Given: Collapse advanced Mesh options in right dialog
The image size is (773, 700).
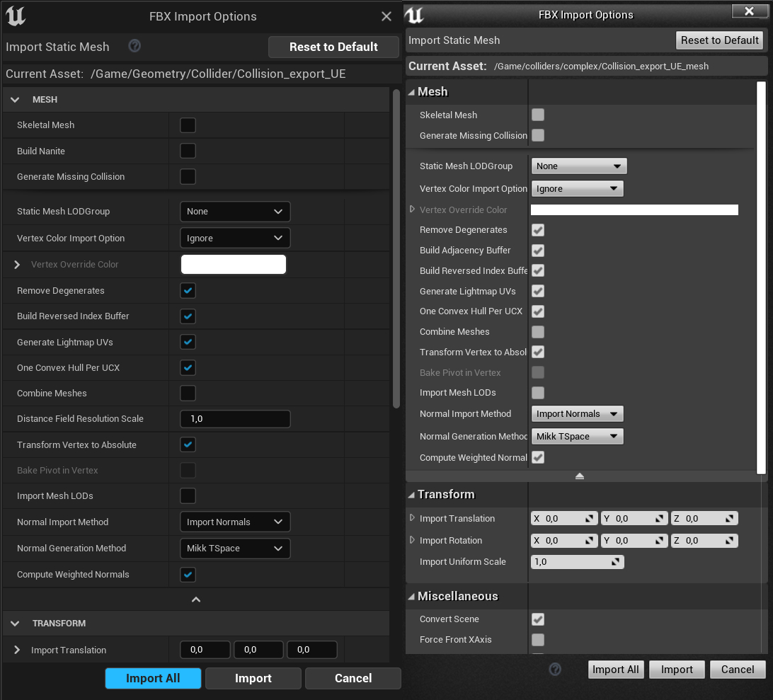Looking at the screenshot, I should click(x=580, y=476).
